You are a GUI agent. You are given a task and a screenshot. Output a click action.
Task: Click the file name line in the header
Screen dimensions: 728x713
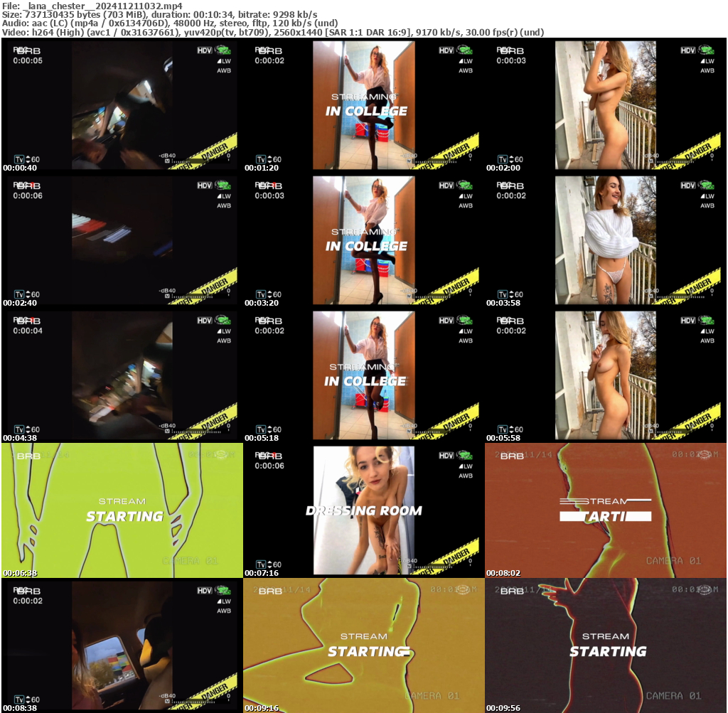coord(92,6)
